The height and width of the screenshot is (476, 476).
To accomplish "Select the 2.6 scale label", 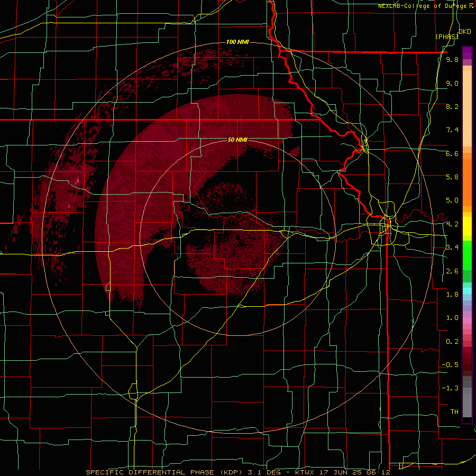I will click(x=452, y=271).
